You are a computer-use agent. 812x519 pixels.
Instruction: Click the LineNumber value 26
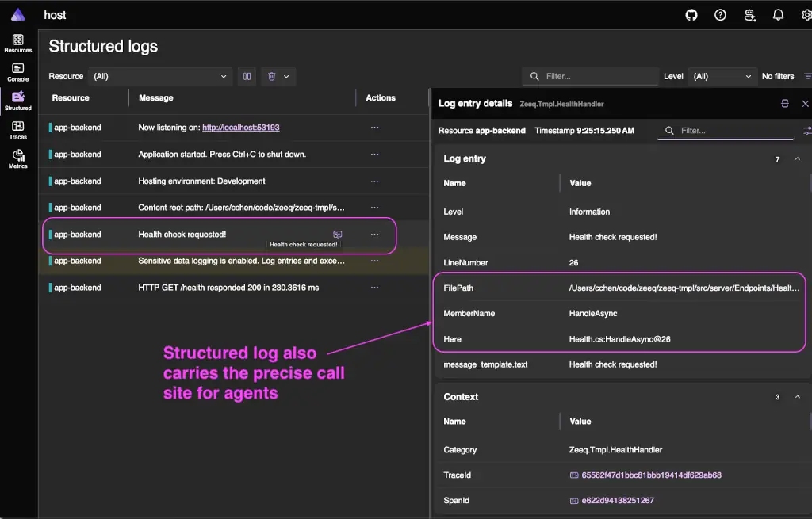[x=574, y=262]
